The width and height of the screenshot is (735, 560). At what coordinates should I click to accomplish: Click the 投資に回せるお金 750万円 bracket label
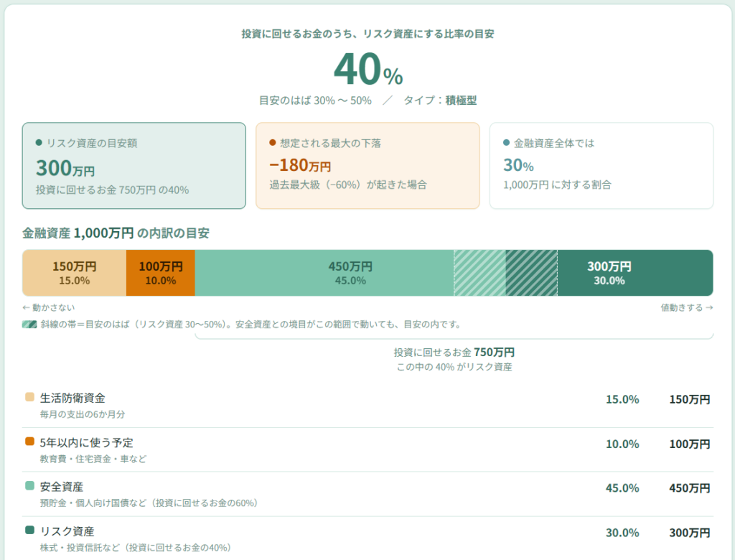click(454, 353)
